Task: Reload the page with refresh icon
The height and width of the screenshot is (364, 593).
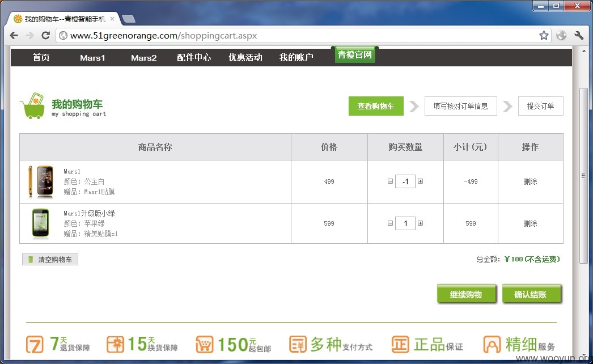Action: pos(46,36)
